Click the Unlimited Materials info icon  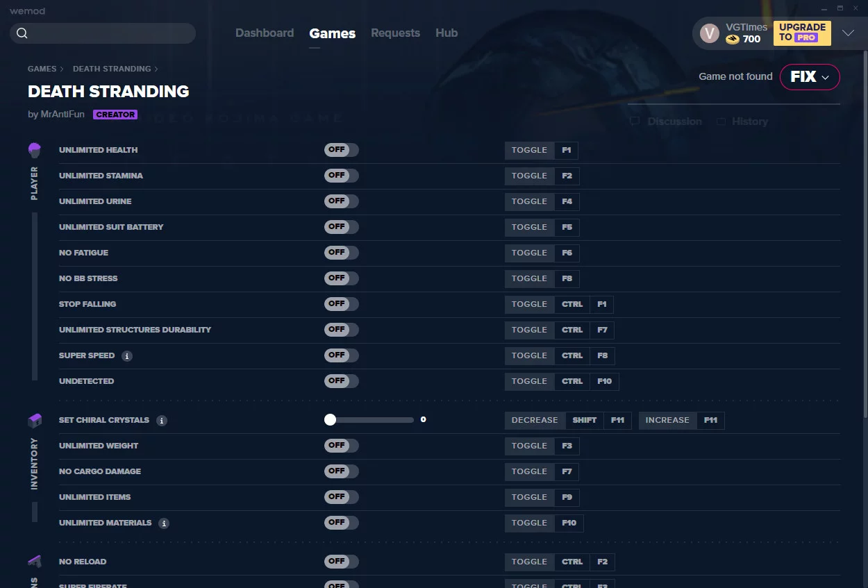tap(163, 523)
